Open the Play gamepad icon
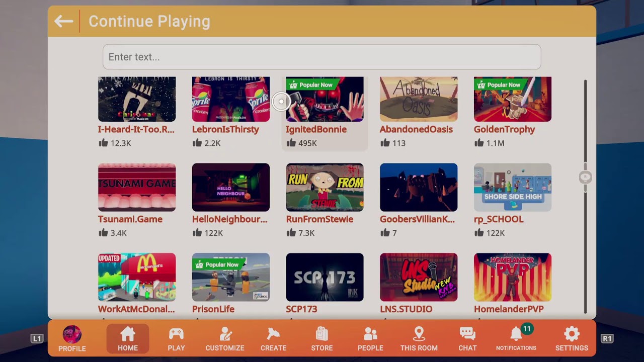The height and width of the screenshot is (362, 644). tap(176, 334)
